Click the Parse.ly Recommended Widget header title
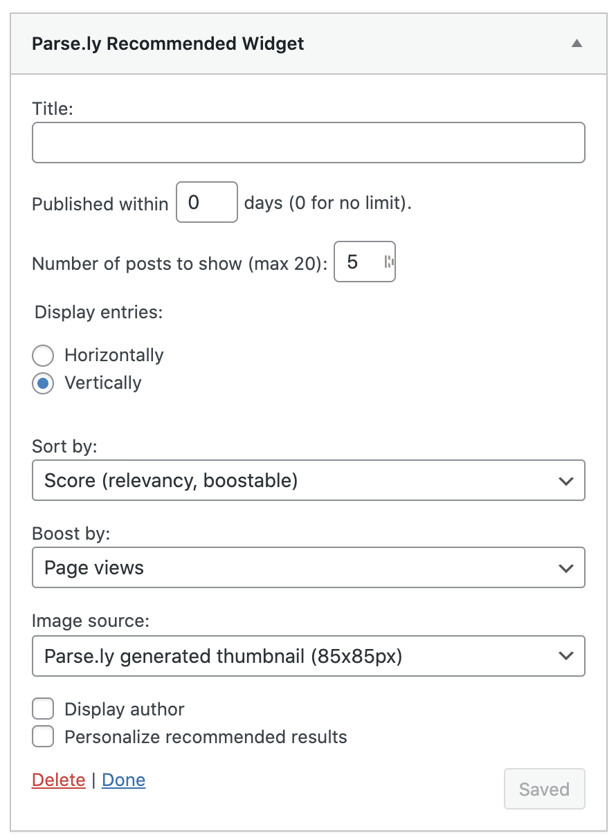The height and width of the screenshot is (840, 616). (168, 44)
